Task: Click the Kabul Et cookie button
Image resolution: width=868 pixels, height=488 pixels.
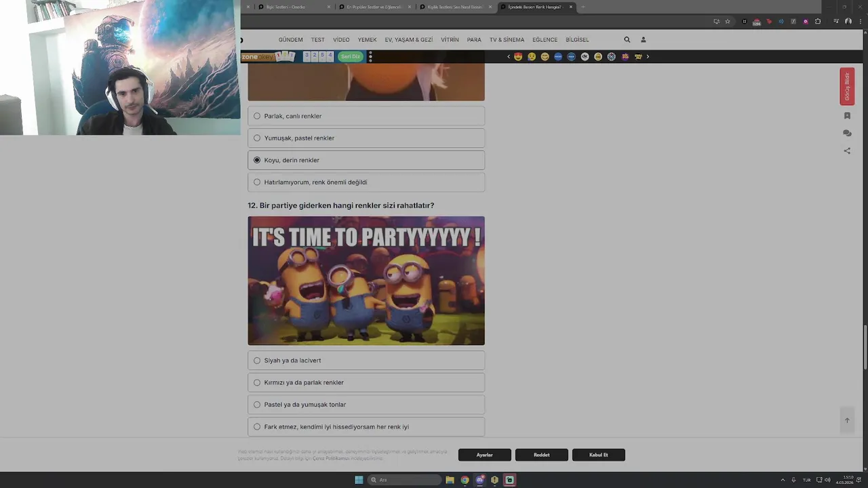Action: click(x=598, y=455)
